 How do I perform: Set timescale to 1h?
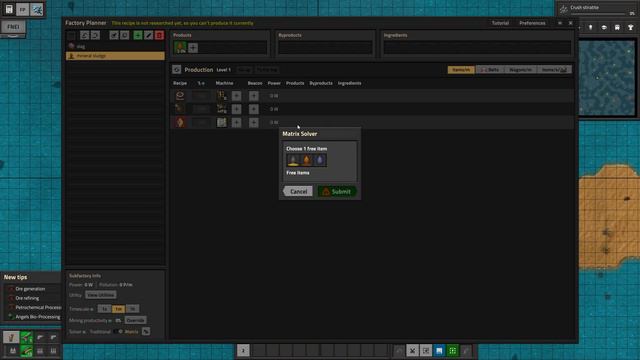[132, 309]
